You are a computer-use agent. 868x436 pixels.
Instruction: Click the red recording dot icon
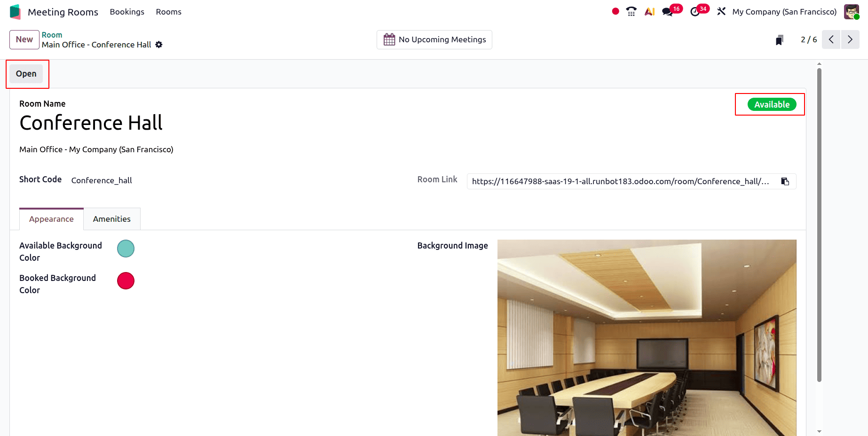tap(615, 11)
